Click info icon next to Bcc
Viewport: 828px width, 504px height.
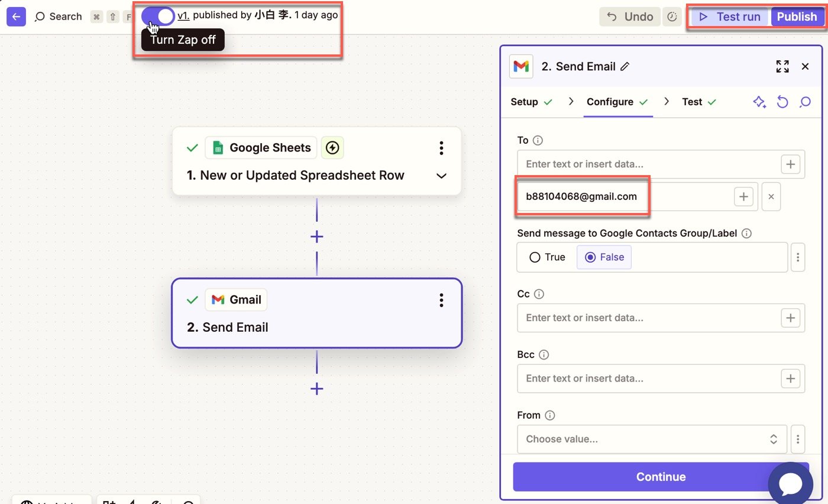(544, 355)
